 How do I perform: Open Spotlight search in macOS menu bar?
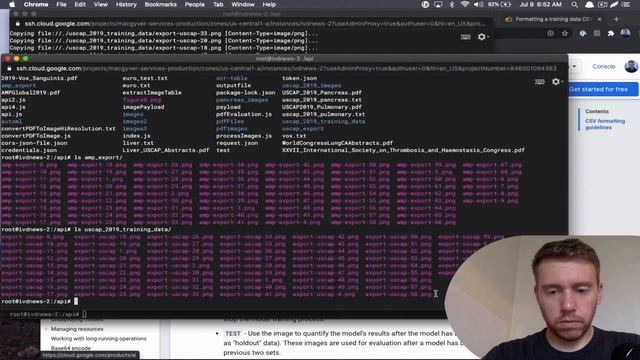574,4
